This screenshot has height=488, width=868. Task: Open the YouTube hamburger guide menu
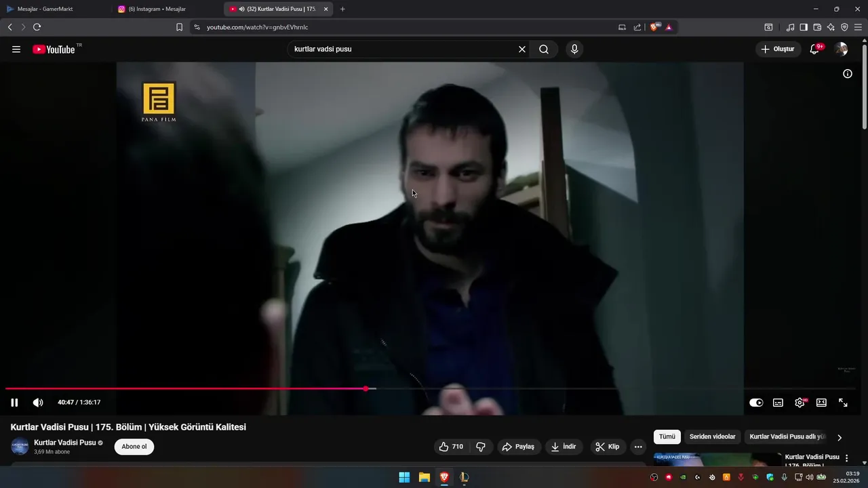pos(16,49)
